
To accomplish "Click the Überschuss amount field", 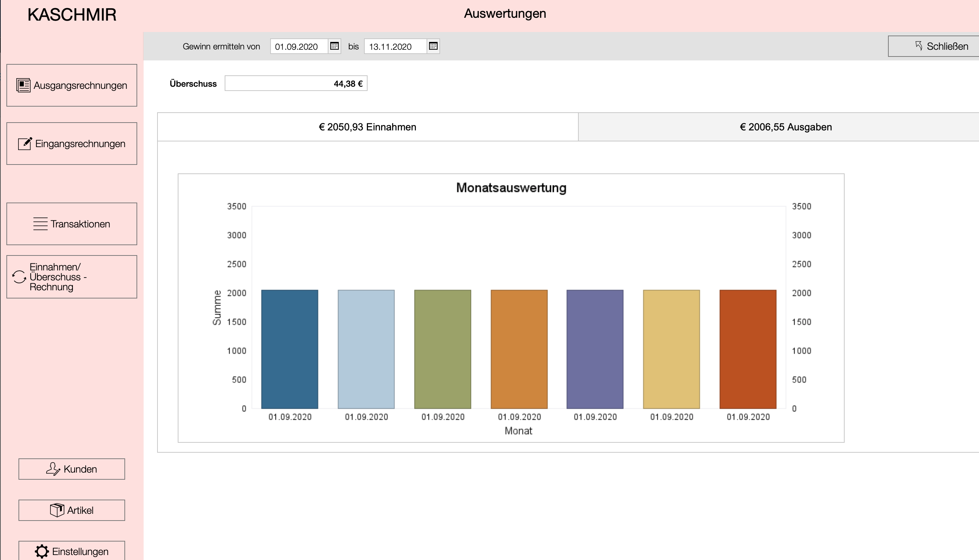I will click(x=296, y=84).
